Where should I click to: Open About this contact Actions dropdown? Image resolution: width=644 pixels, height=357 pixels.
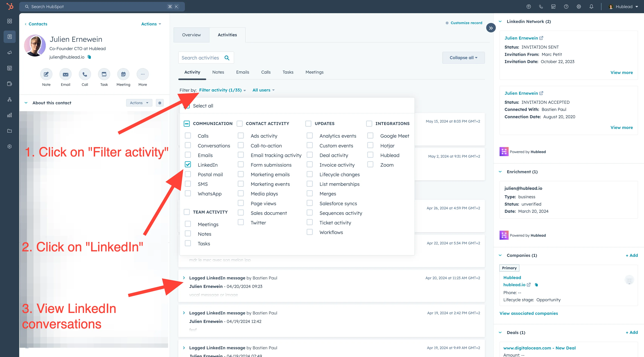(139, 103)
